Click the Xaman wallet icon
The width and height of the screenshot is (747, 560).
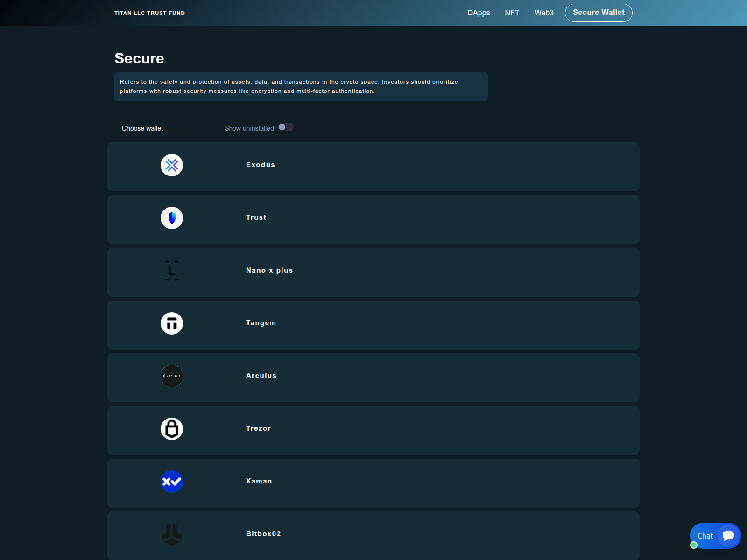click(172, 482)
